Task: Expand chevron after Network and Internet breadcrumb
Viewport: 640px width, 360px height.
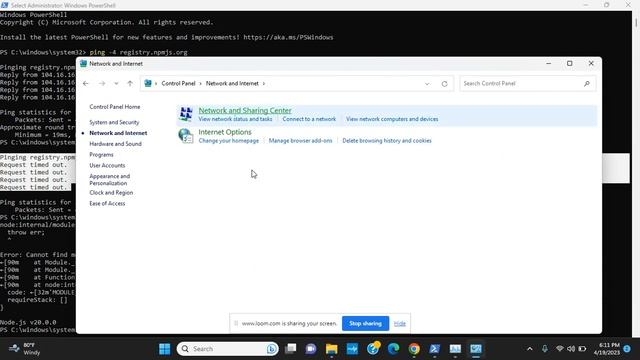Action: (x=264, y=84)
